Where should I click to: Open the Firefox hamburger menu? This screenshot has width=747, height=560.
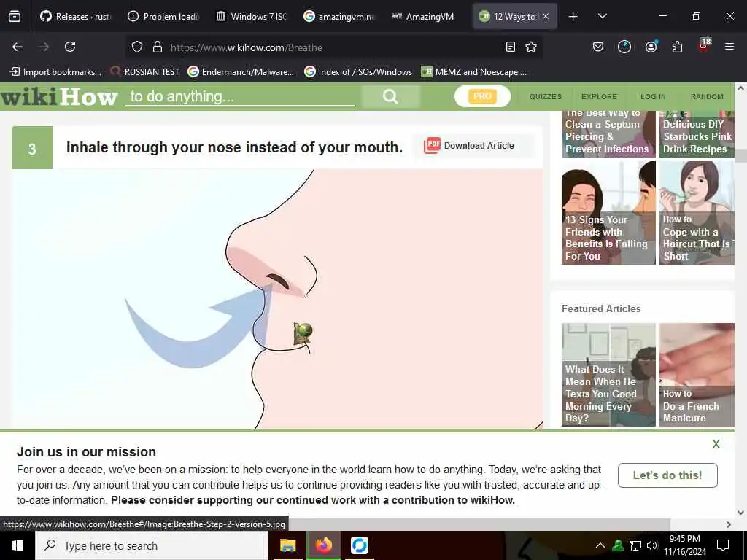coord(729,47)
